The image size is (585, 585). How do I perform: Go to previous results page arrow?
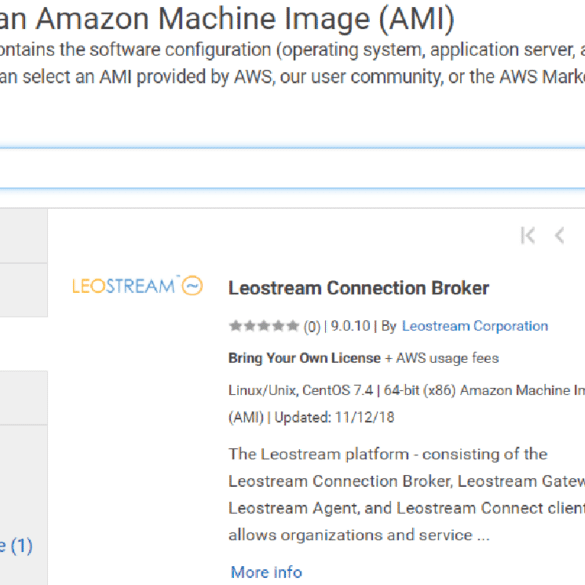point(559,235)
